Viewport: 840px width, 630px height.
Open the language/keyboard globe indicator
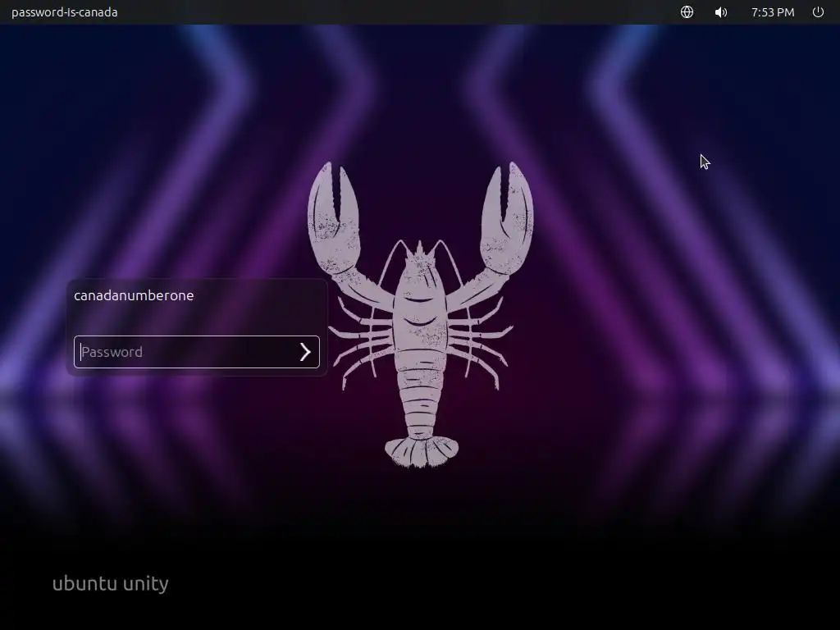[687, 11]
